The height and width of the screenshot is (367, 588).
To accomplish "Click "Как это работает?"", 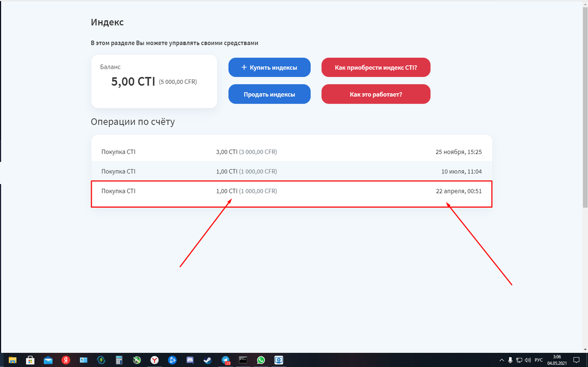I will pyautogui.click(x=376, y=94).
